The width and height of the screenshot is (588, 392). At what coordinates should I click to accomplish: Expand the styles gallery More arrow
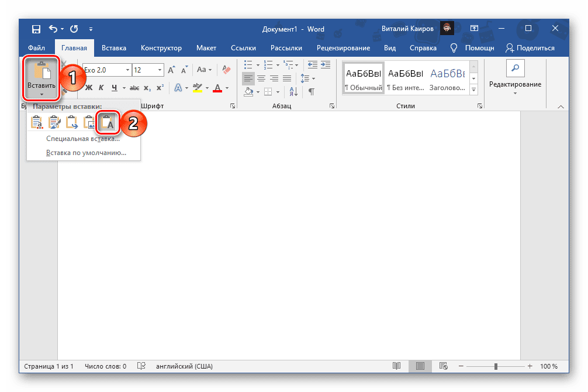click(x=474, y=90)
